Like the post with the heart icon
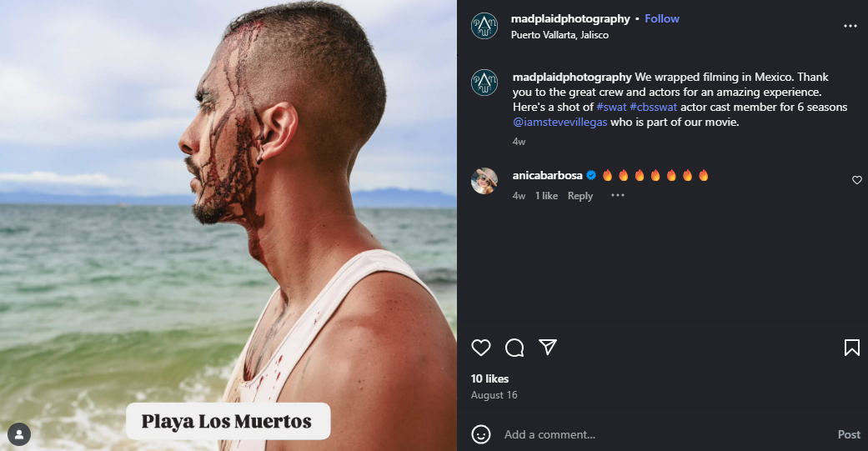868x451 pixels. coord(480,348)
